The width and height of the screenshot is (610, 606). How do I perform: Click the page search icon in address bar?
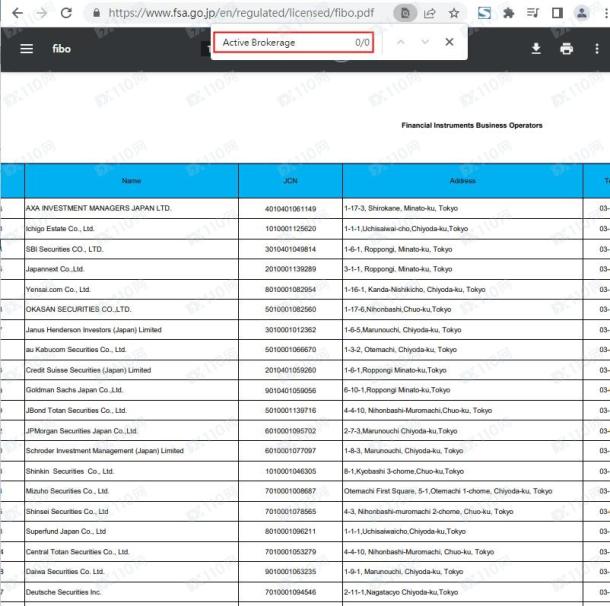[405, 14]
